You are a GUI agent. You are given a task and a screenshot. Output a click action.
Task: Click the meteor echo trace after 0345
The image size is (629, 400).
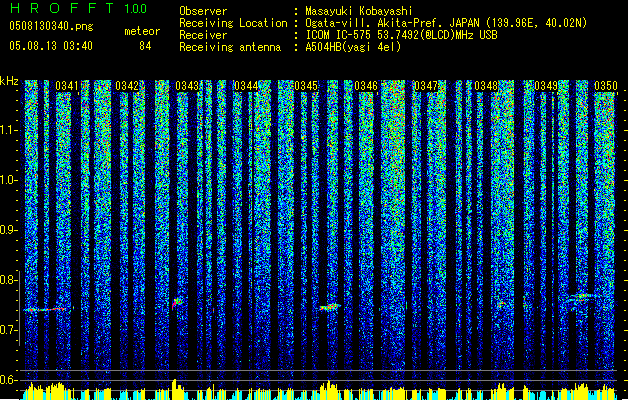[329, 307]
